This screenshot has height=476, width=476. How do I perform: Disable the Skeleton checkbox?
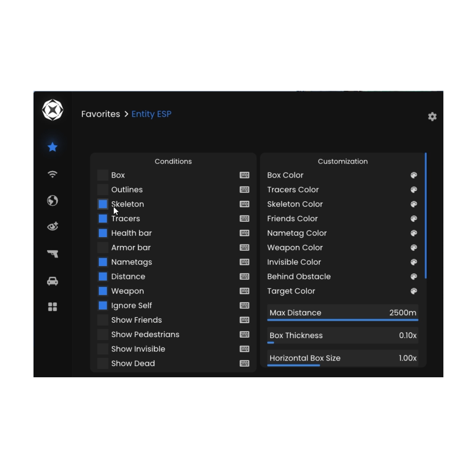pyautogui.click(x=103, y=204)
